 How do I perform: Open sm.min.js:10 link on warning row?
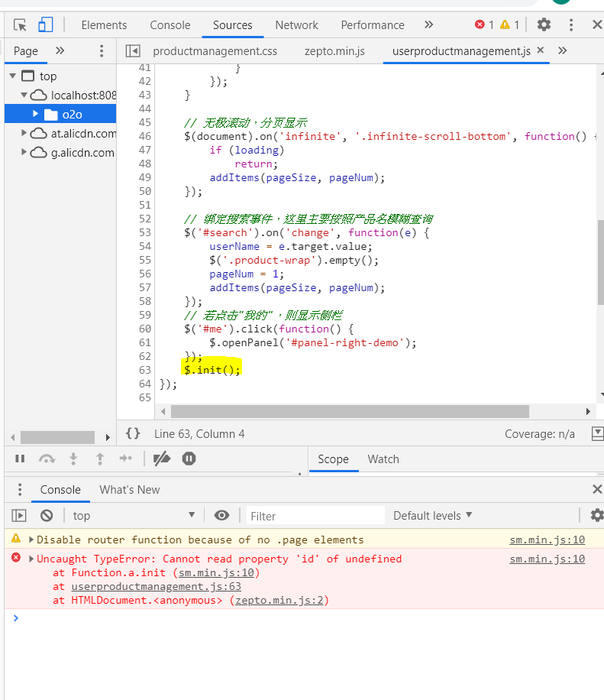[x=547, y=540]
